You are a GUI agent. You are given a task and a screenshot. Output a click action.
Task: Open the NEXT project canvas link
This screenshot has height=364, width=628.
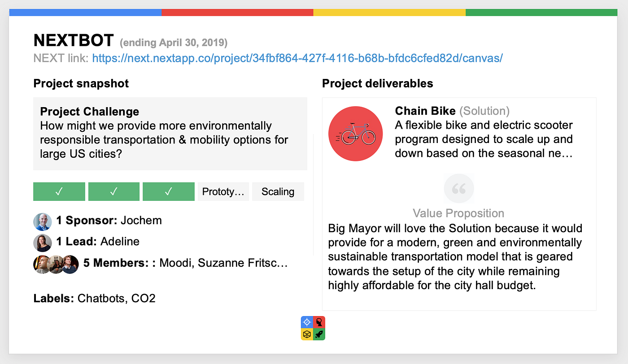coord(297,58)
